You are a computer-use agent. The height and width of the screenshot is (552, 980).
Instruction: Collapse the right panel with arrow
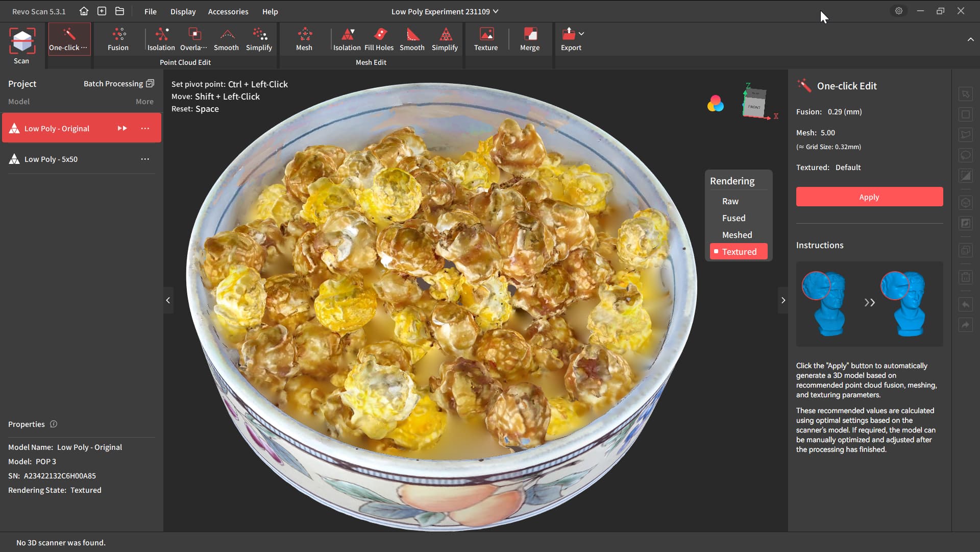point(783,300)
